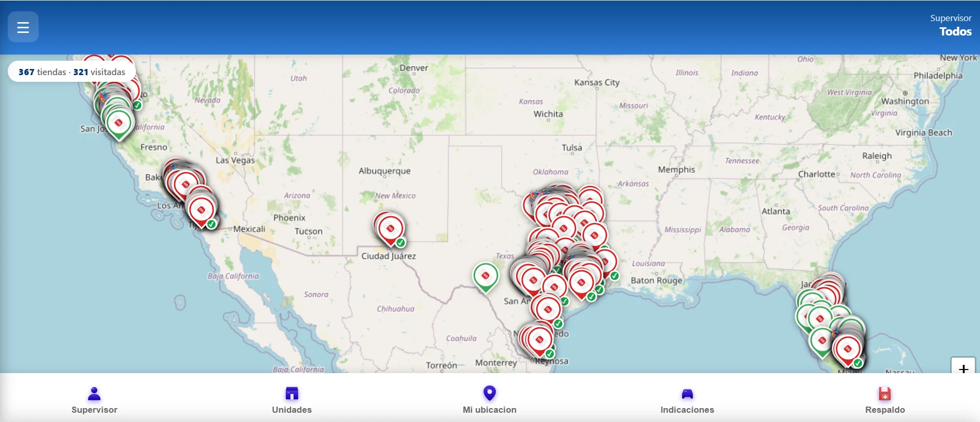Click the Phoenix map label

tap(289, 218)
